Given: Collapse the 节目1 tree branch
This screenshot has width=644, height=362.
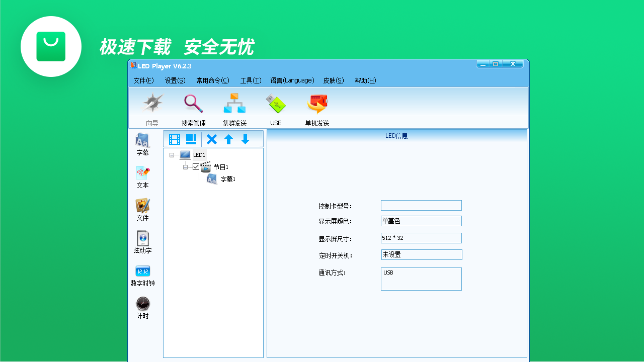Looking at the screenshot, I should coord(185,167).
